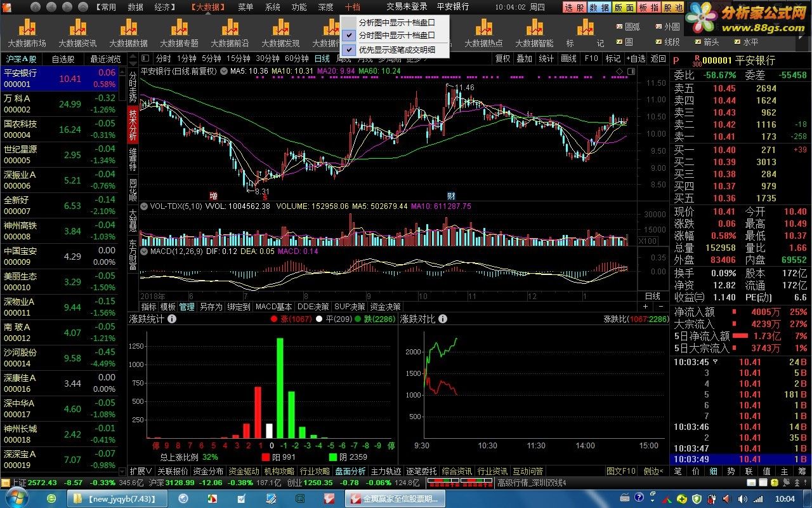
Task: Open the 菜单 menu
Action: [246, 7]
